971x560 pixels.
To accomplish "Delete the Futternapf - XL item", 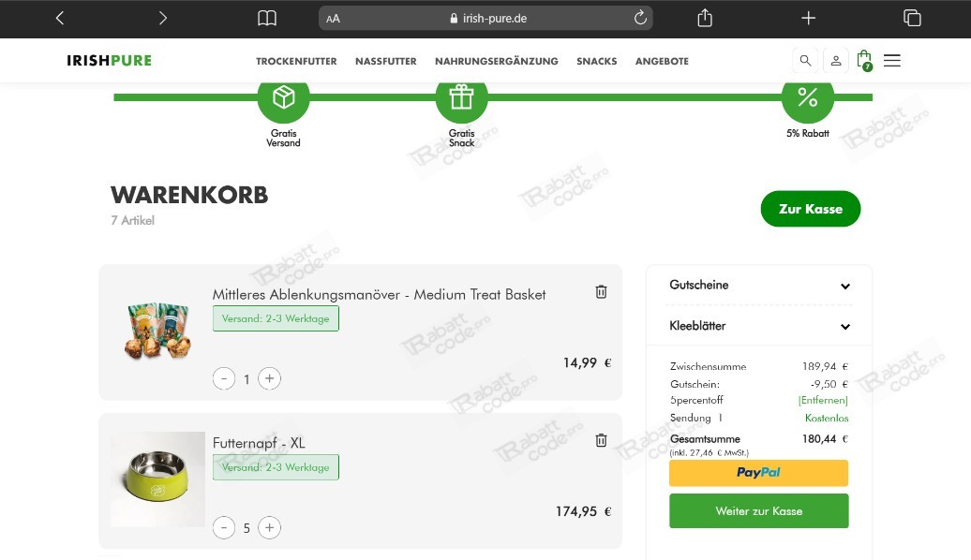I will pyautogui.click(x=601, y=440).
